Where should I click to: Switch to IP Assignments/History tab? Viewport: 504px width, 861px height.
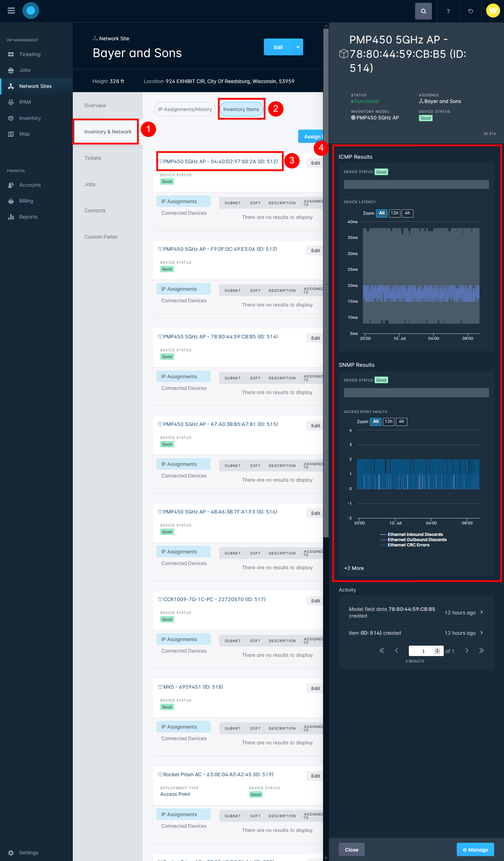tap(185, 109)
